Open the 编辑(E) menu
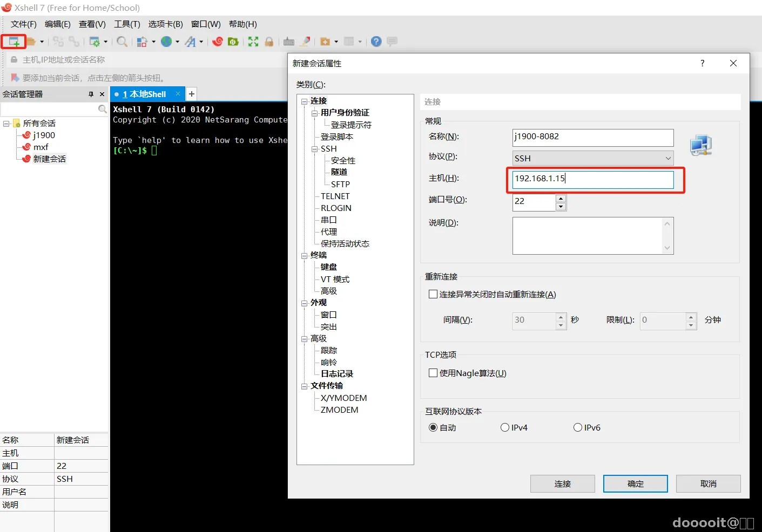 coord(58,24)
